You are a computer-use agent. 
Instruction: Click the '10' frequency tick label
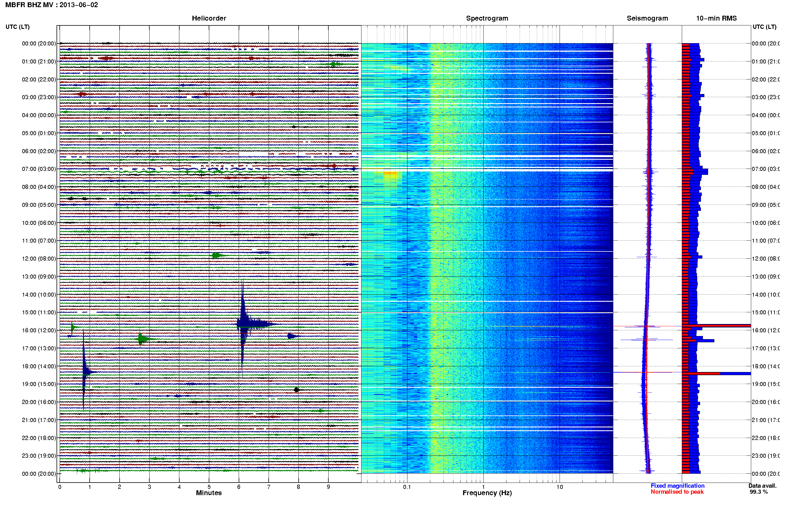tap(560, 487)
